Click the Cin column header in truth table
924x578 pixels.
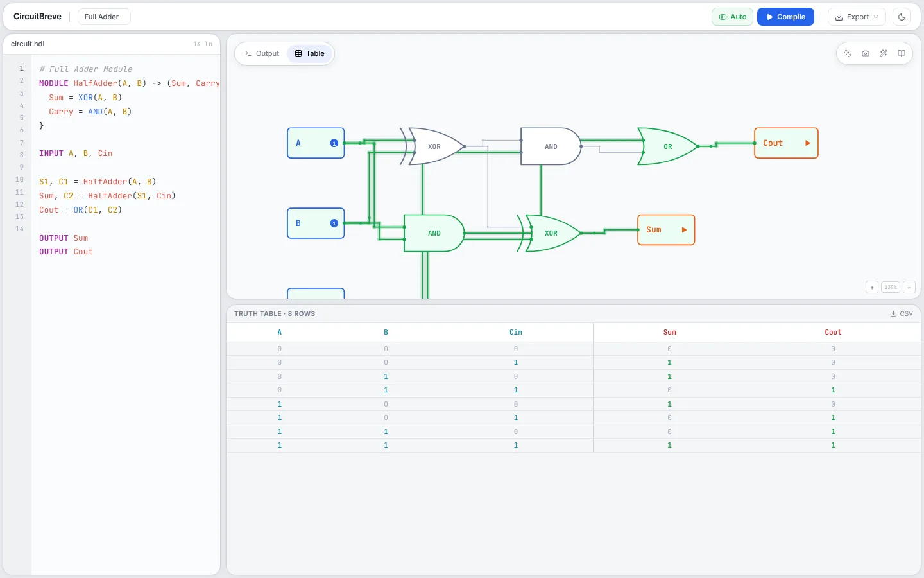[516, 332]
